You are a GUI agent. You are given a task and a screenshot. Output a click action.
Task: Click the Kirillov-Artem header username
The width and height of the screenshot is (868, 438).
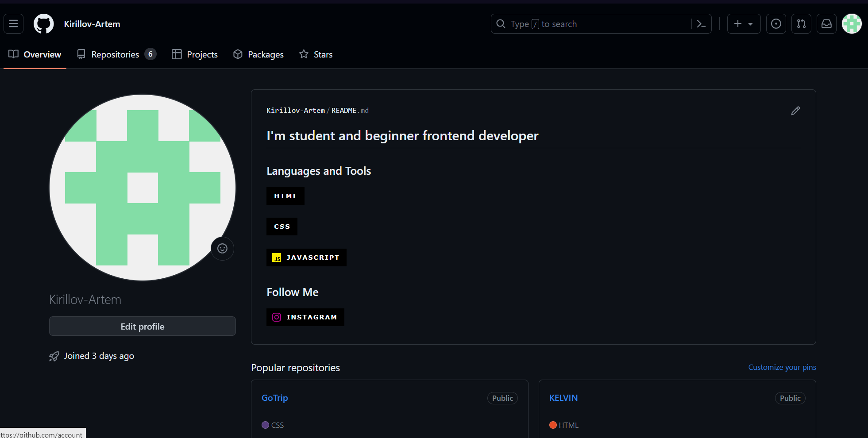click(92, 24)
